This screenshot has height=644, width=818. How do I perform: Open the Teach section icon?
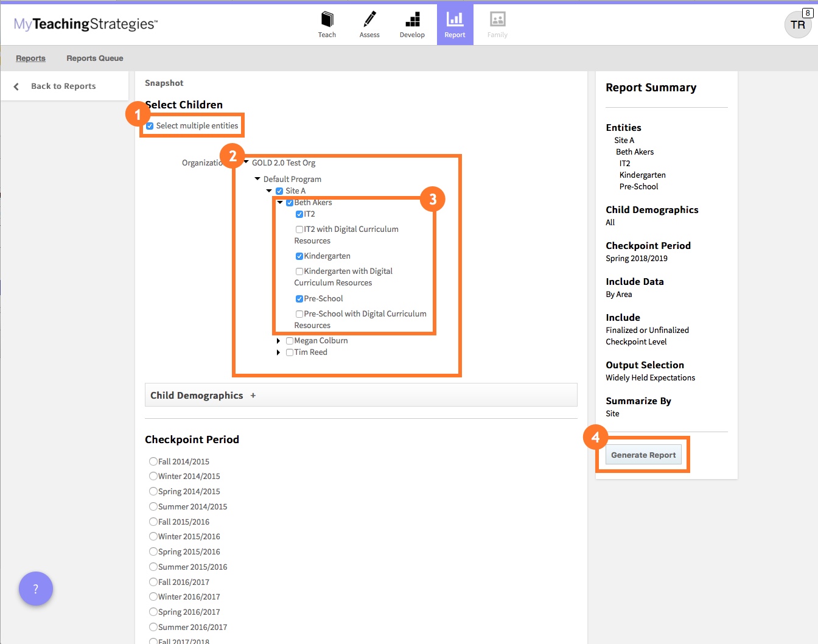[327, 19]
